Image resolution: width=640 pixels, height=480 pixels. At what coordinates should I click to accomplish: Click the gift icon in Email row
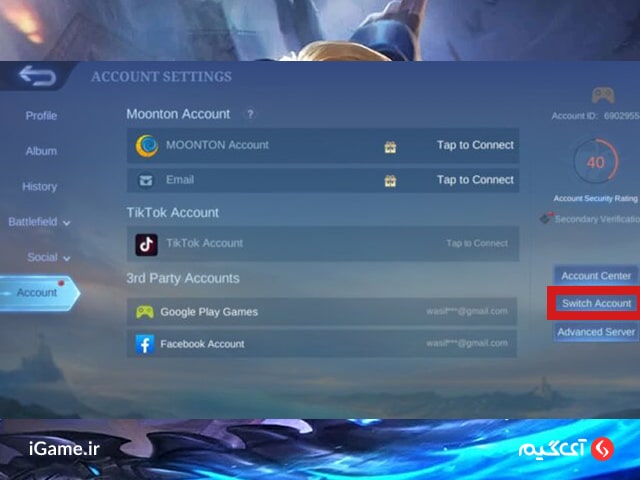point(390,181)
